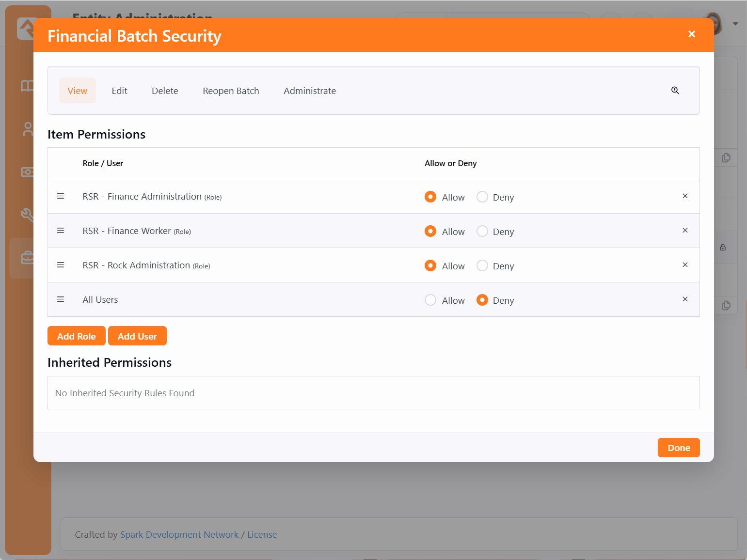Remove the RSR - Finance Administration permission row
747x560 pixels.
point(685,196)
